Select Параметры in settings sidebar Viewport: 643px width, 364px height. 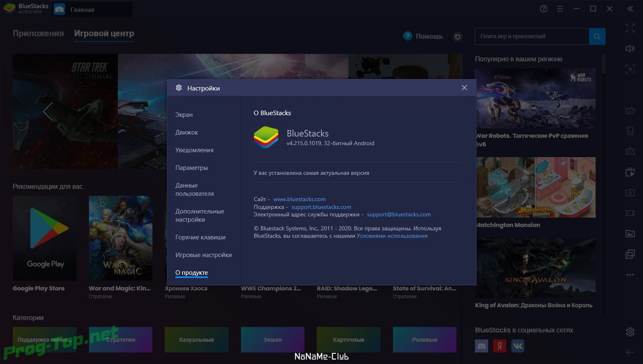[191, 168]
